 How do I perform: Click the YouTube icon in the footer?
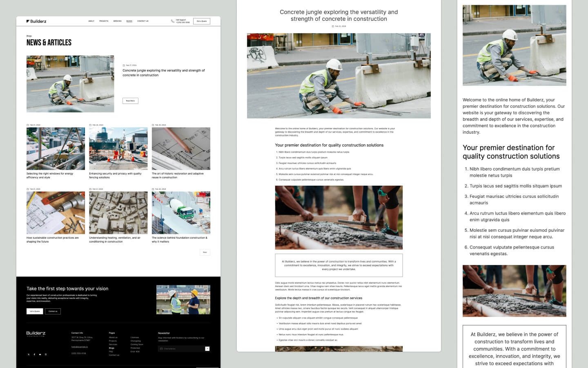[40, 354]
